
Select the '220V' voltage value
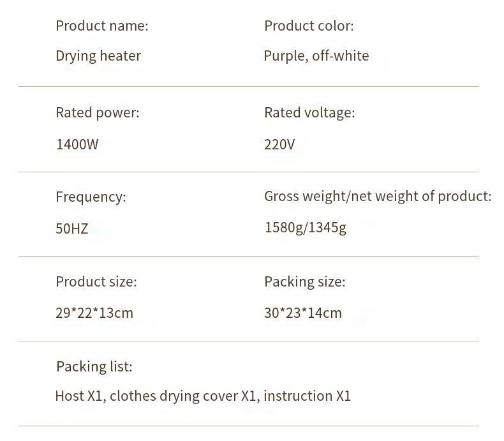coord(279,144)
